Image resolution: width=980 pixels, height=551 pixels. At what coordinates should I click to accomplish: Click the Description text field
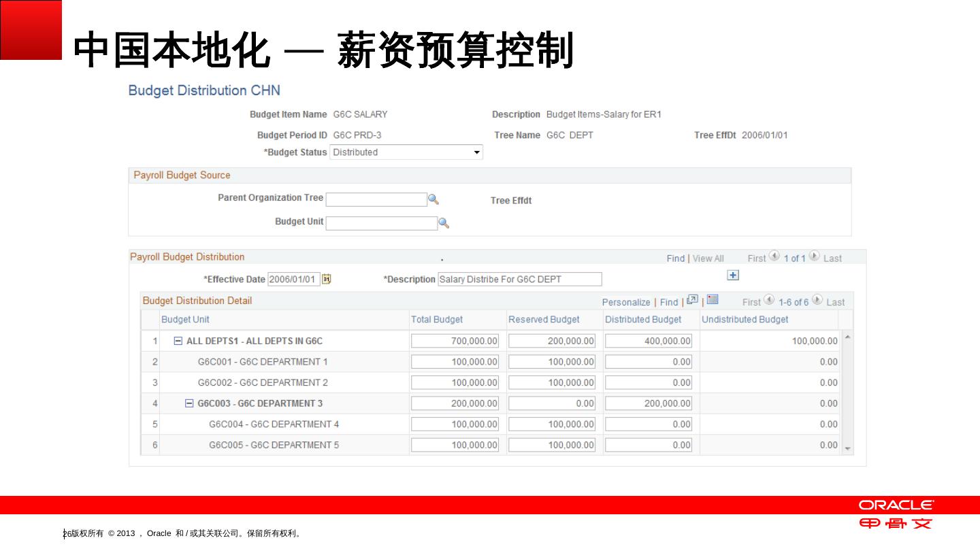[x=520, y=279]
